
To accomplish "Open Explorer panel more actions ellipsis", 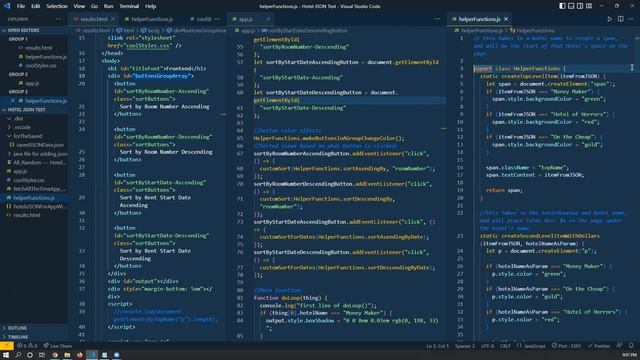I will pyautogui.click(x=58, y=19).
